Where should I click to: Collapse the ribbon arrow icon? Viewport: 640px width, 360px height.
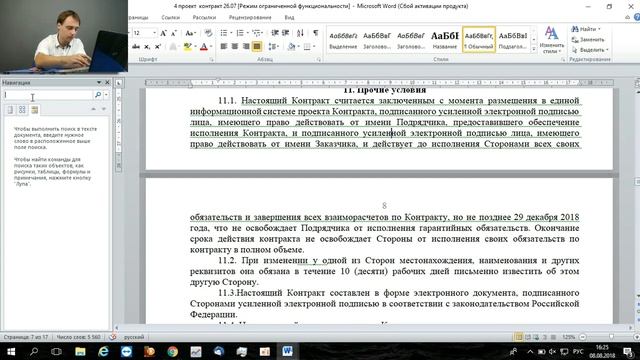tap(627, 17)
